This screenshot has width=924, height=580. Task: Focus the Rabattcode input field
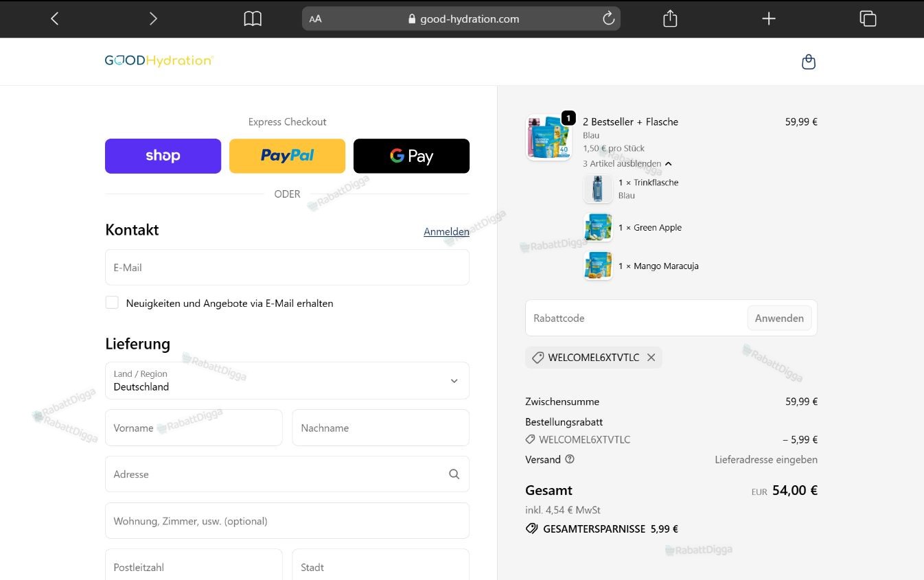[x=636, y=318]
